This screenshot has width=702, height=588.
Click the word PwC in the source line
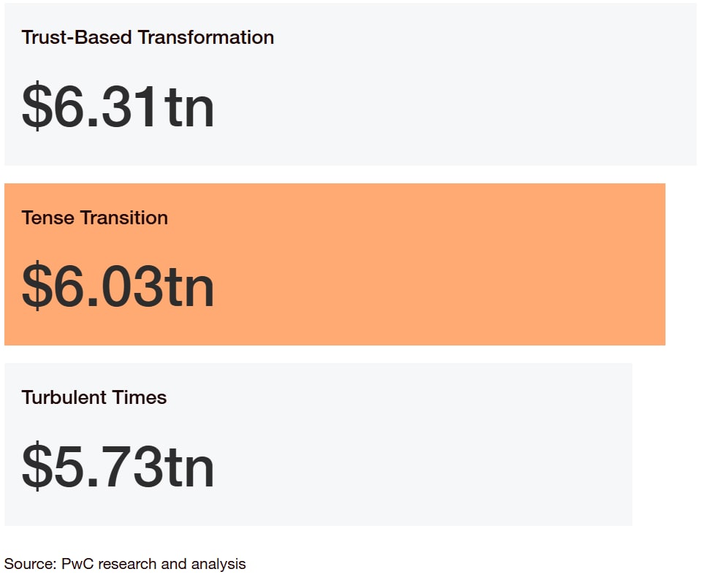click(x=77, y=564)
